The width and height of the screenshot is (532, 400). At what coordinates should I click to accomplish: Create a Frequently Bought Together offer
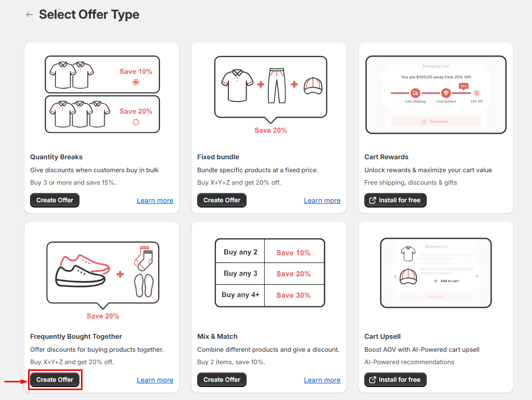coord(54,380)
